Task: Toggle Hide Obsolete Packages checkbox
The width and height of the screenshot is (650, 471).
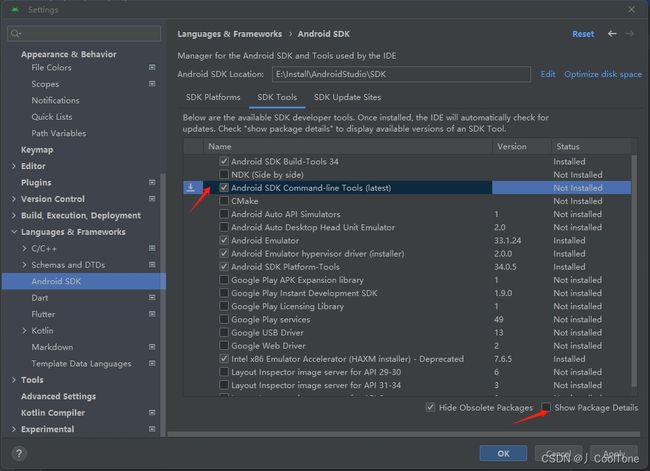Action: pyautogui.click(x=430, y=408)
